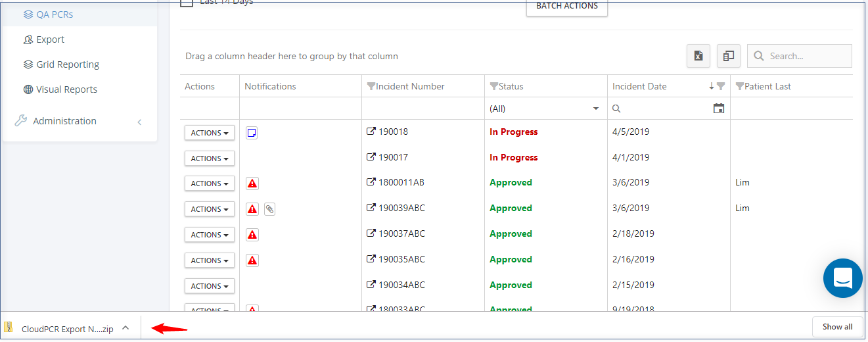Click the Incident Number filter field

[x=423, y=109]
